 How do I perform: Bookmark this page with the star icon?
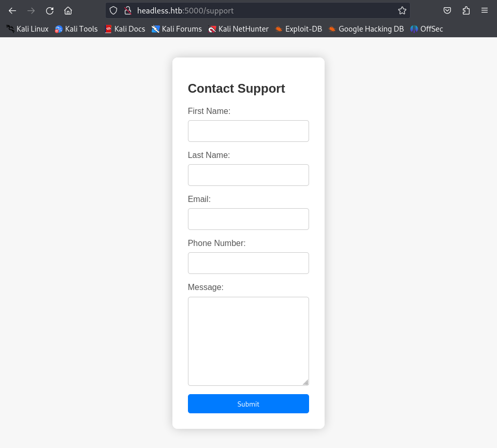[x=402, y=11]
